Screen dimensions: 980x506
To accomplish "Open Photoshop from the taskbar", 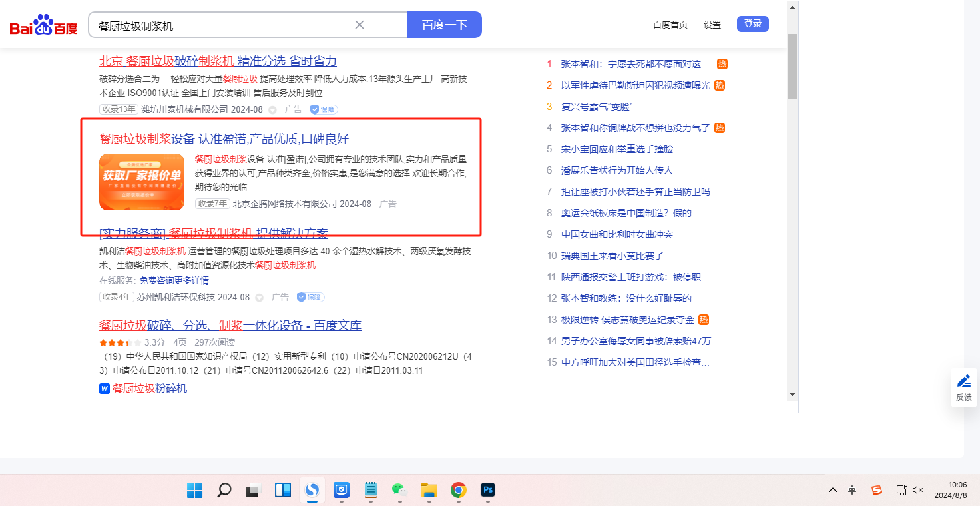I will pos(488,491).
